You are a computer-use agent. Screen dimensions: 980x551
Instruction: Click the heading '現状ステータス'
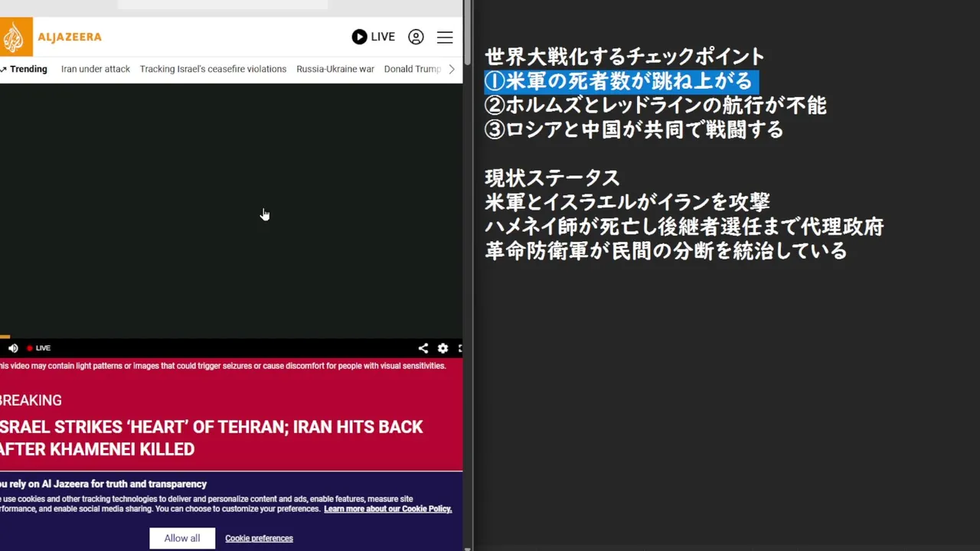pos(552,178)
